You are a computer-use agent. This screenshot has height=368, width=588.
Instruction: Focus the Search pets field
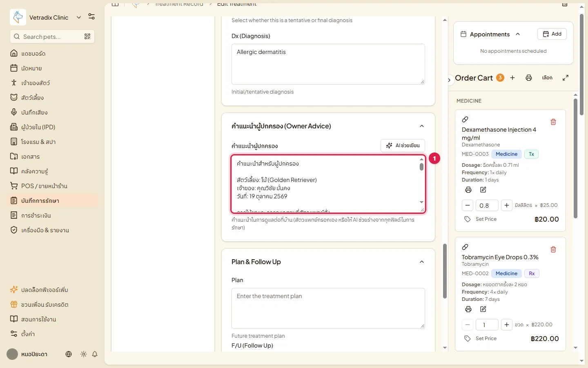point(52,36)
